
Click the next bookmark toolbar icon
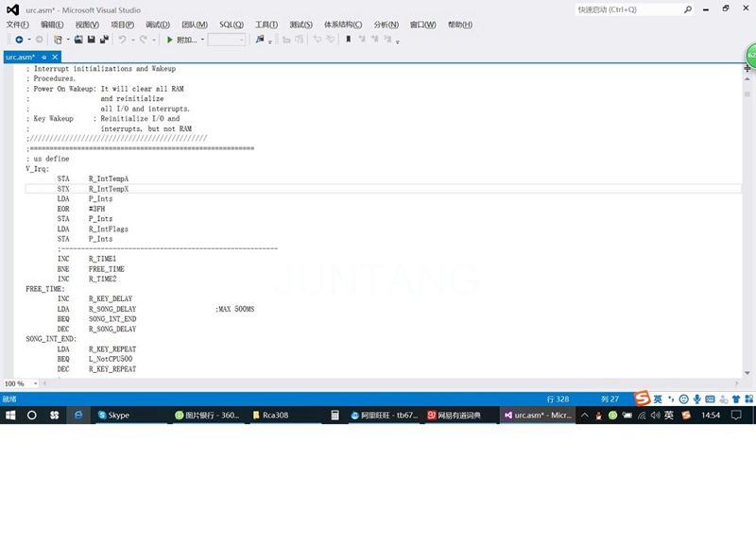coord(374,40)
